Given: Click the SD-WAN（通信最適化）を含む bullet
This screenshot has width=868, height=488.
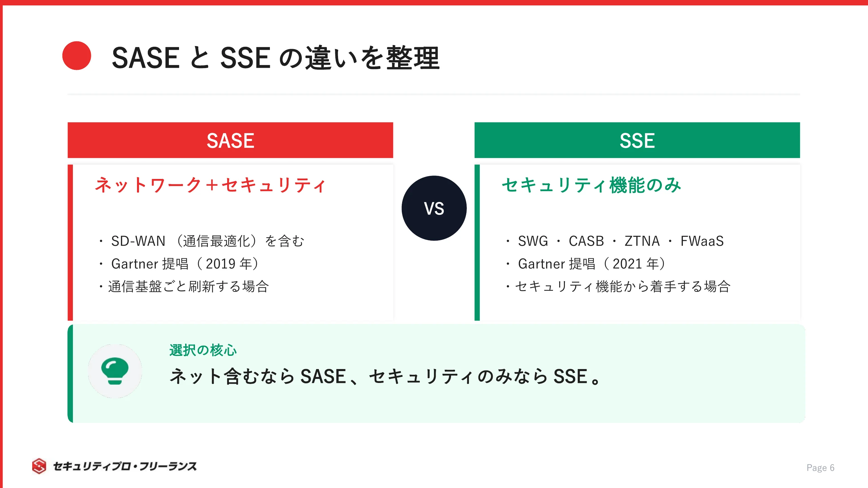Looking at the screenshot, I should point(202,241).
